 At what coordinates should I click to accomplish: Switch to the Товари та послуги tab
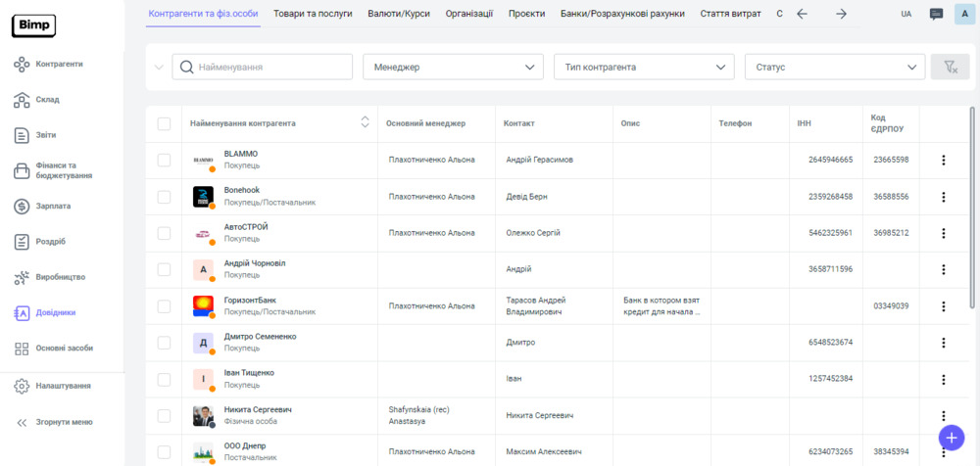(x=313, y=14)
